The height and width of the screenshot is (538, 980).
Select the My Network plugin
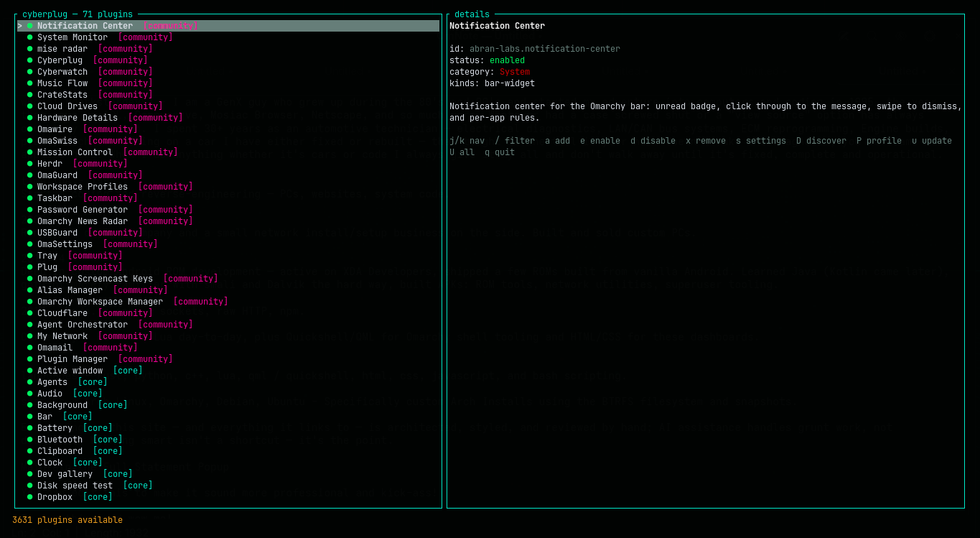click(228, 336)
